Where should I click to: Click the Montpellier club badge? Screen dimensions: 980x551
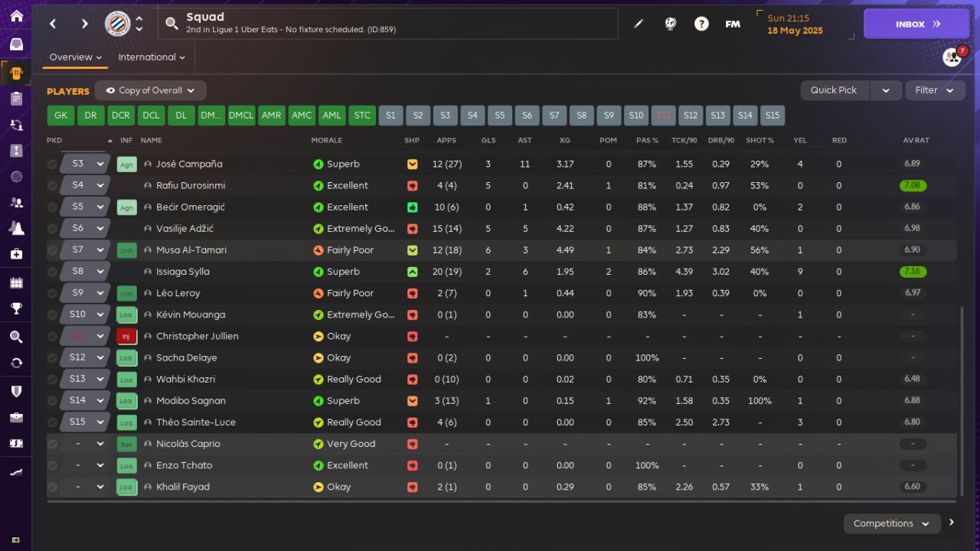coord(117,24)
